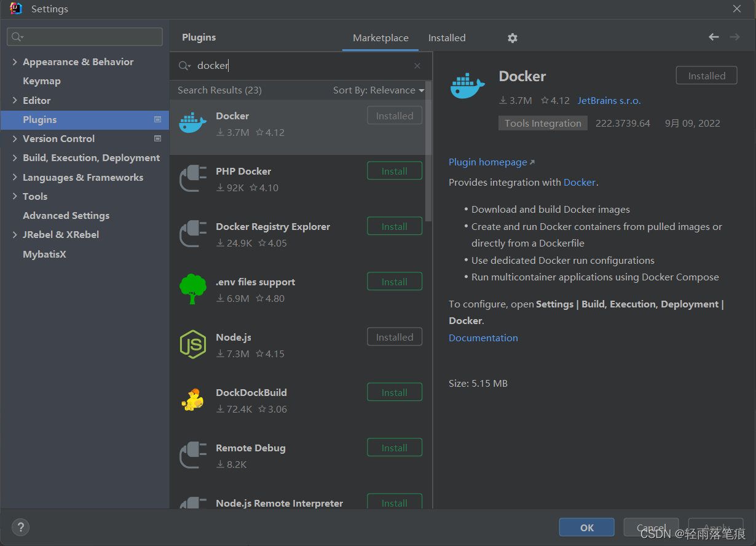Expand Appearance & Behavior section
The image size is (756, 546).
pos(15,61)
